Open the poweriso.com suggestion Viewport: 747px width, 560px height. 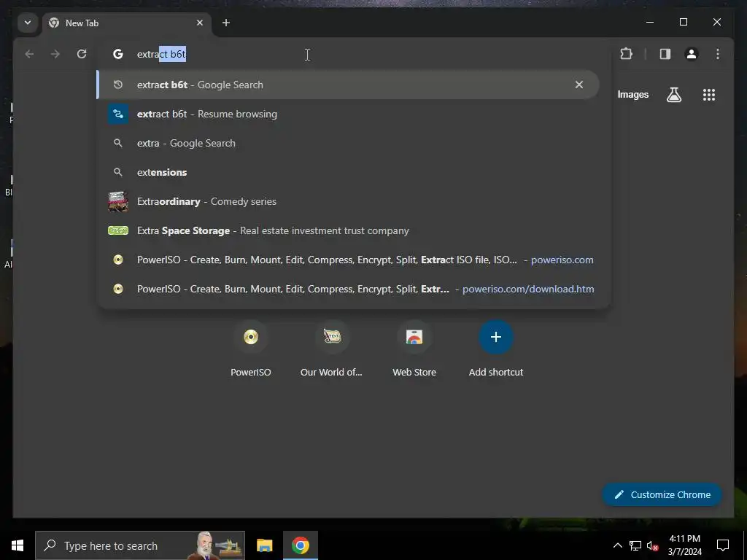pos(348,260)
